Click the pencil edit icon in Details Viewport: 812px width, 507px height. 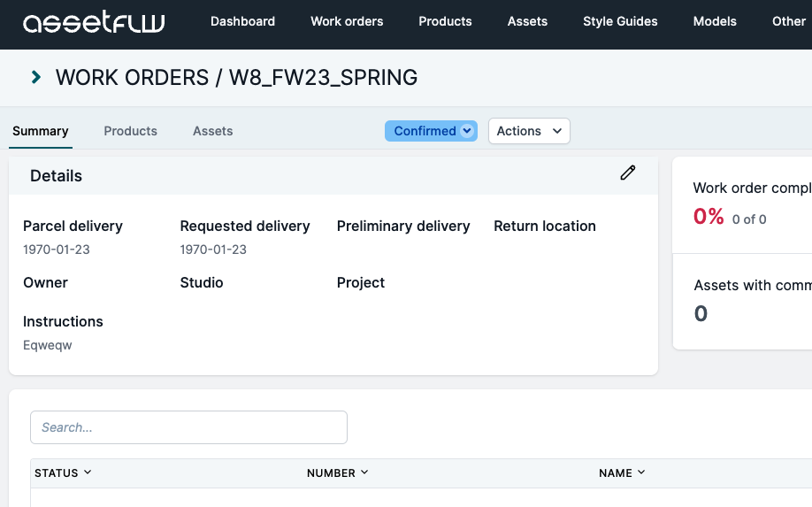click(628, 173)
